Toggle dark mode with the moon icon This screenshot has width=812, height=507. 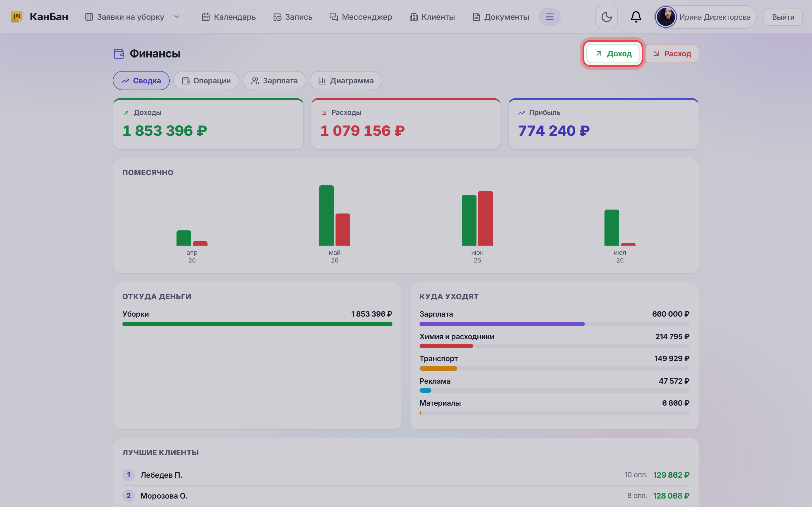606,17
